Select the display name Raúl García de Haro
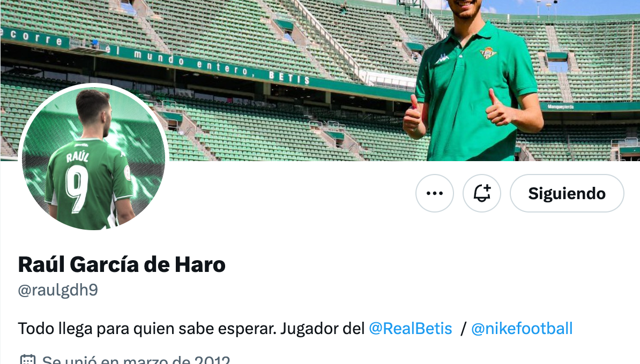The width and height of the screenshot is (640, 364). tap(122, 264)
